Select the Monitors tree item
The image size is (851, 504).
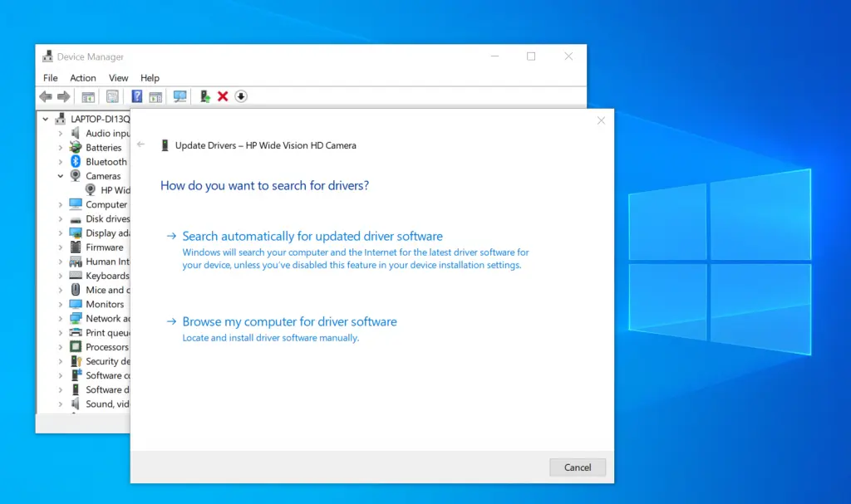(x=105, y=304)
